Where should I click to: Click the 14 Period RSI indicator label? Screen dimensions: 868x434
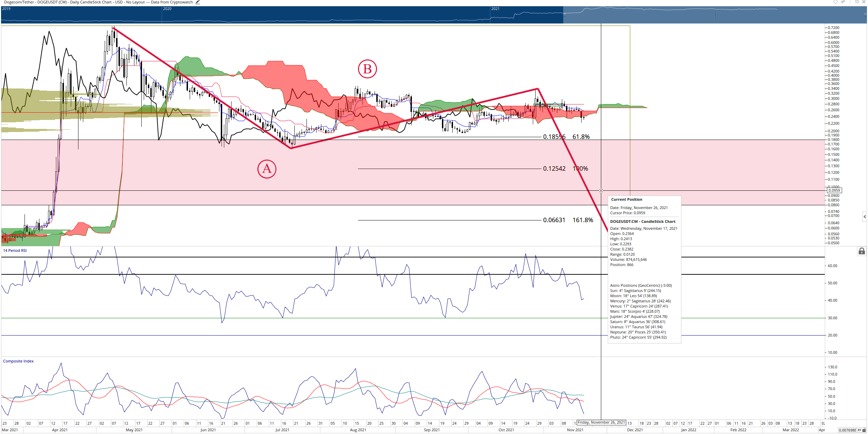(15, 251)
